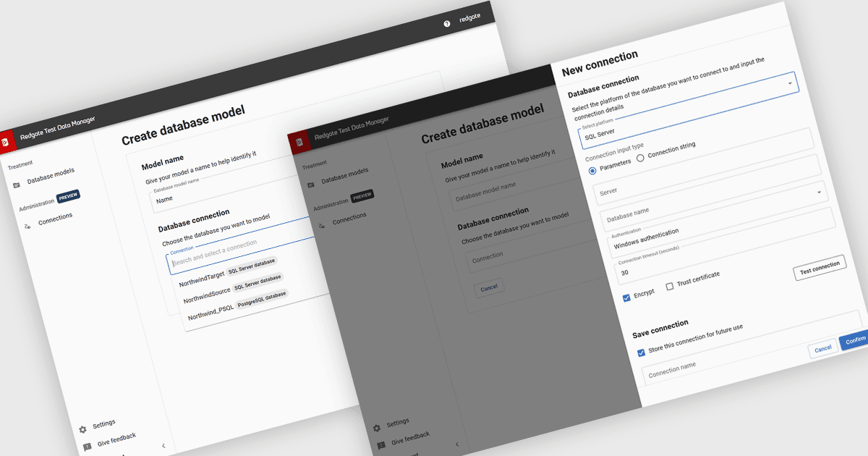
Task: Uncheck the Encrypt checkbox
Action: 627,297
